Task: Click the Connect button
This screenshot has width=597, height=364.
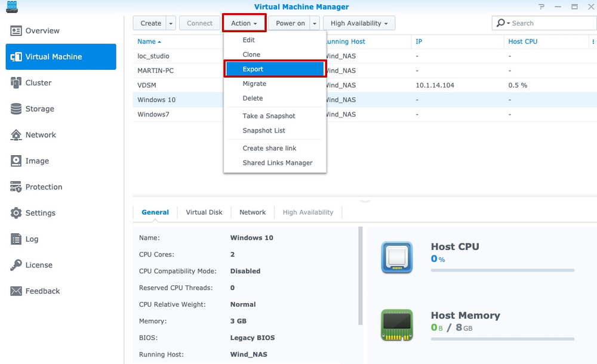Action: [x=199, y=23]
